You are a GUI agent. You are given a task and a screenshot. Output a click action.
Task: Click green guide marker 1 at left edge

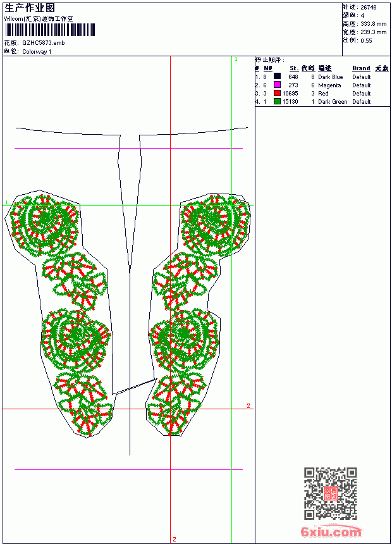6,202
